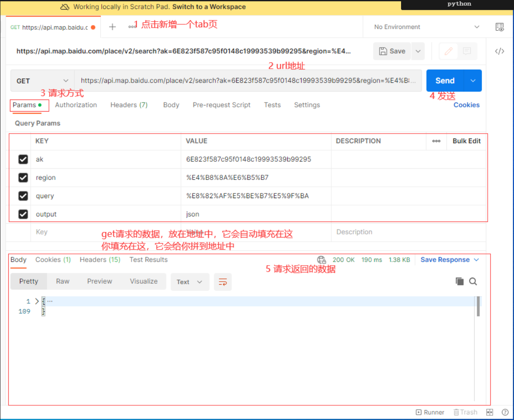The width and height of the screenshot is (514, 420).
Task: Select the Params tab
Action: [27, 105]
